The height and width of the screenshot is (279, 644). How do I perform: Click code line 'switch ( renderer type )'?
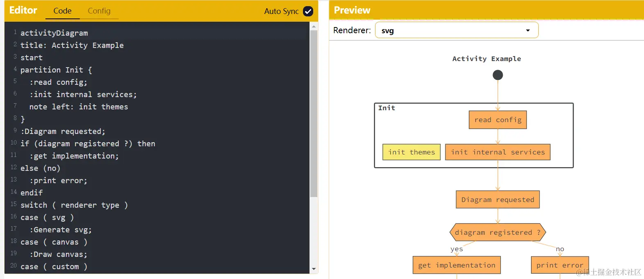point(74,205)
